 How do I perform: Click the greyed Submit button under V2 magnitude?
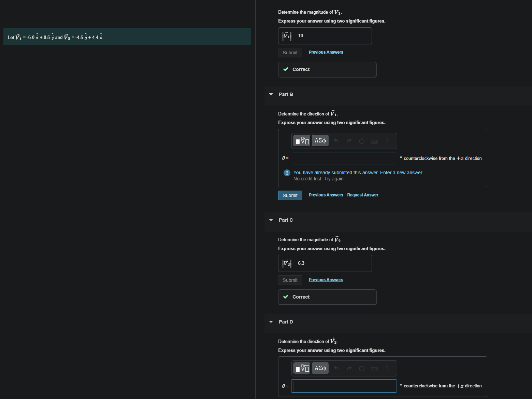(290, 280)
